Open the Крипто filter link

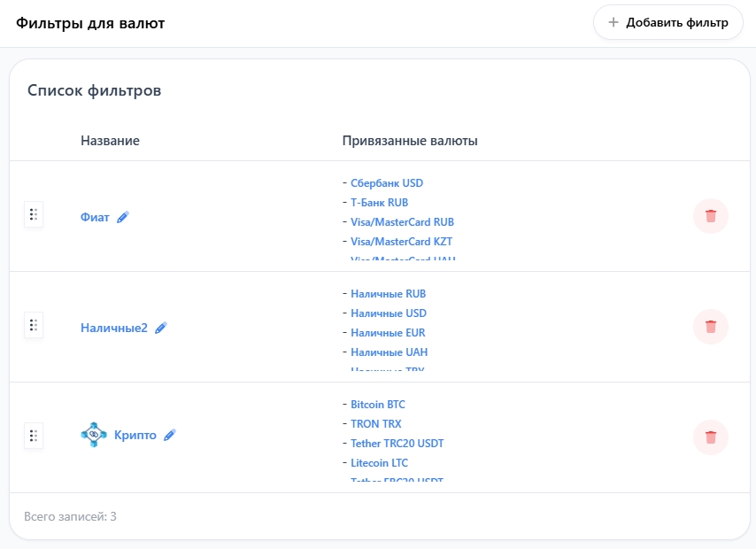[x=135, y=435]
